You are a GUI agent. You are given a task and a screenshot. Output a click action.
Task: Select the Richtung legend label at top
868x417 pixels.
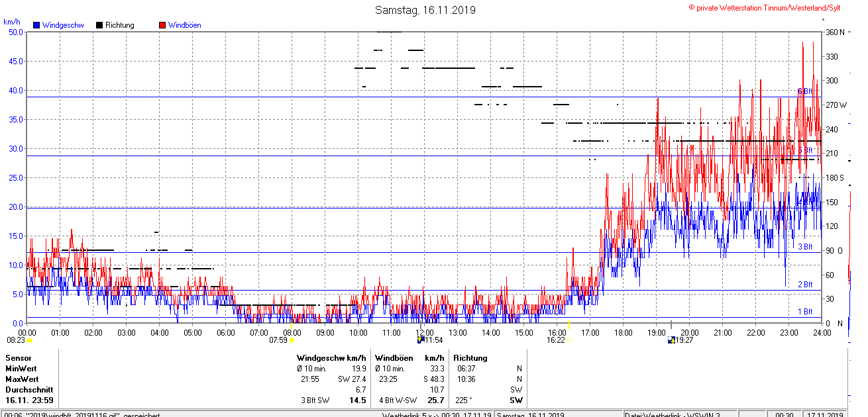tap(120, 25)
